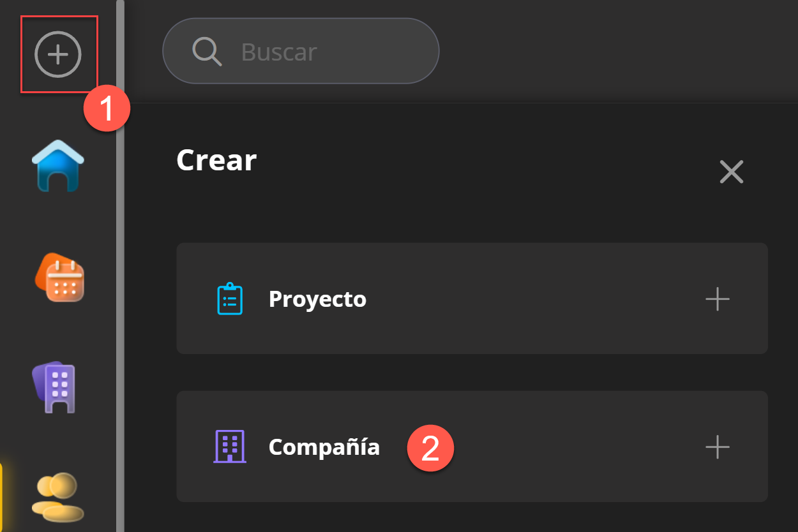Click the plus next to Compañía
The height and width of the screenshot is (532, 798).
[x=717, y=447]
